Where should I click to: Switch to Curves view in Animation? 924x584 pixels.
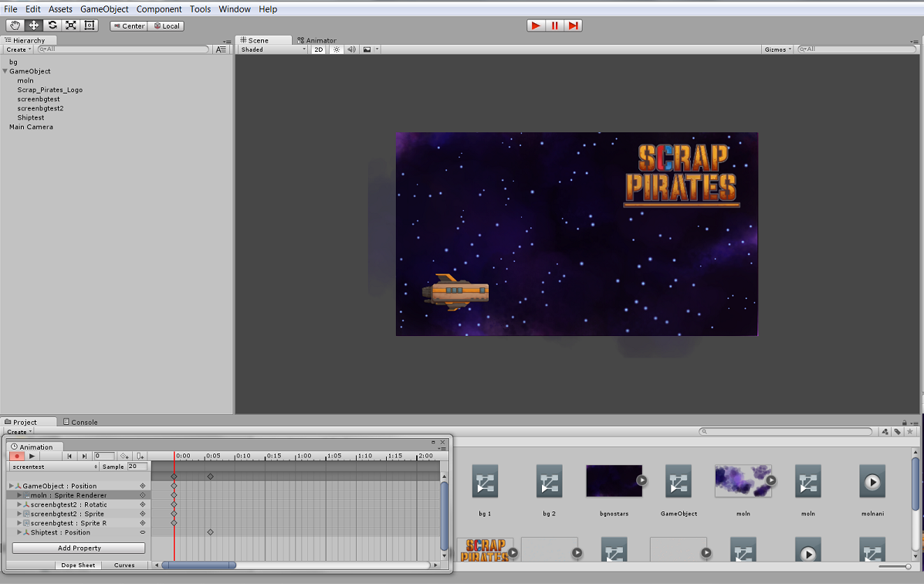pyautogui.click(x=124, y=565)
